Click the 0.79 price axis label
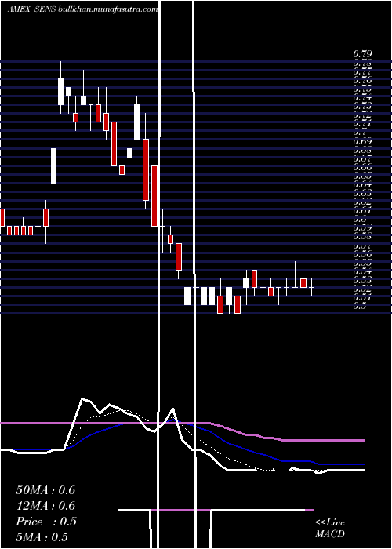Viewport: 392px width, 549px height. pos(362,54)
